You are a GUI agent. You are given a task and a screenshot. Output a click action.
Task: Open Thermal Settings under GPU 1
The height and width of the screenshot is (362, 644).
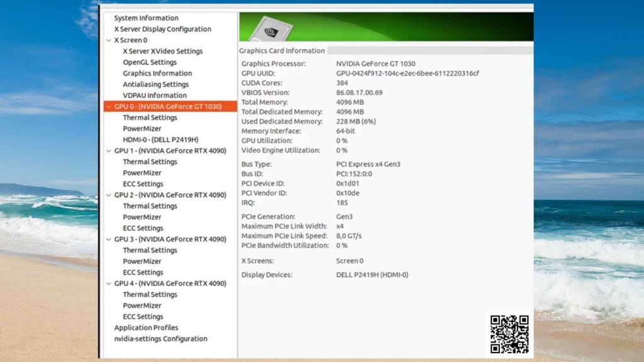pyautogui.click(x=150, y=162)
